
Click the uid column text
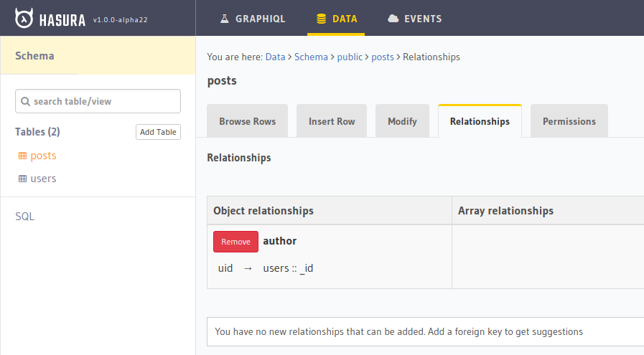[225, 268]
